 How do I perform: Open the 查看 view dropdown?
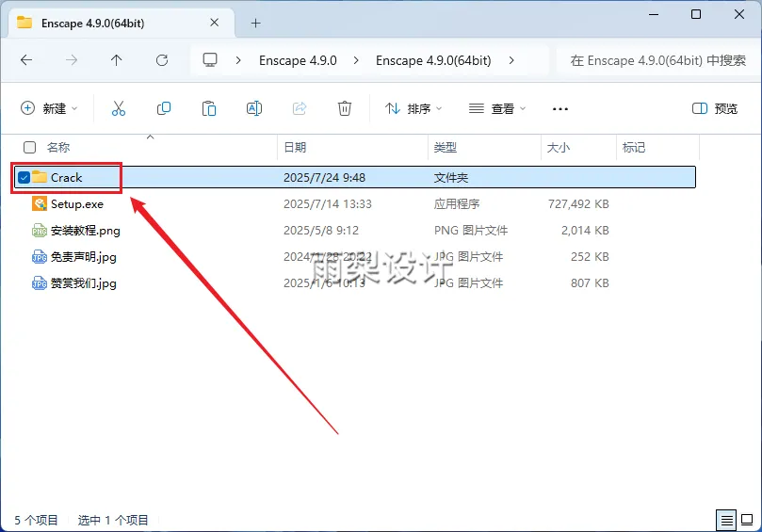click(x=497, y=108)
